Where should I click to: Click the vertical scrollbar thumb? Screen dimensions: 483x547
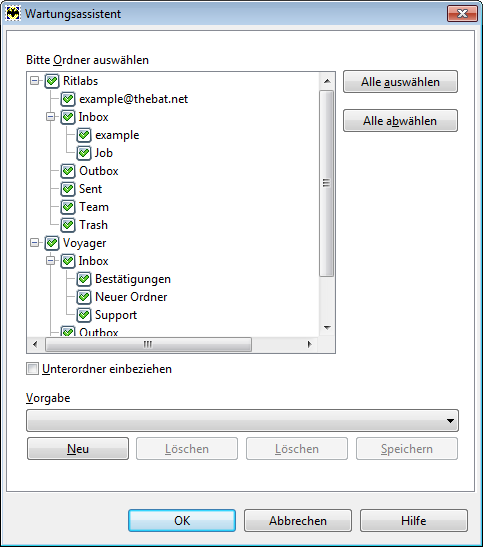pos(327,183)
